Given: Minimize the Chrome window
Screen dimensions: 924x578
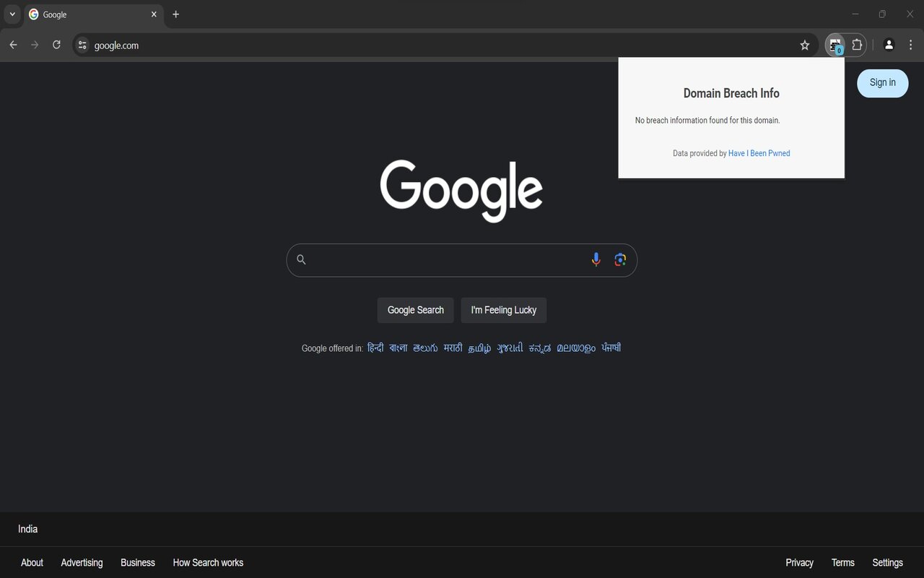Looking at the screenshot, I should 855,14.
